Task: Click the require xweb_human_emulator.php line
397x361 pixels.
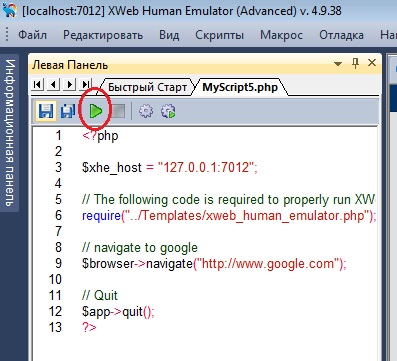Action: pos(229,216)
